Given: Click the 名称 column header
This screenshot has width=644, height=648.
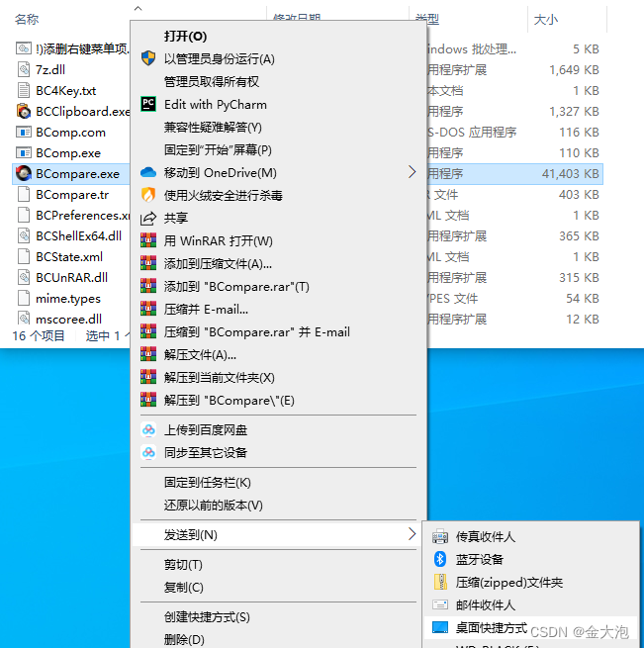Looking at the screenshot, I should pyautogui.click(x=27, y=19).
